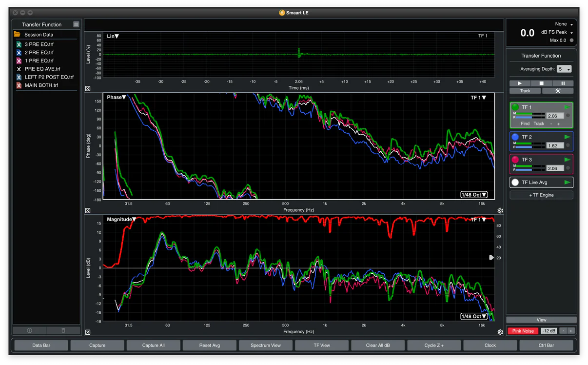588x365 pixels.
Task: Expand the Phase graph type dropdown
Action: click(117, 98)
